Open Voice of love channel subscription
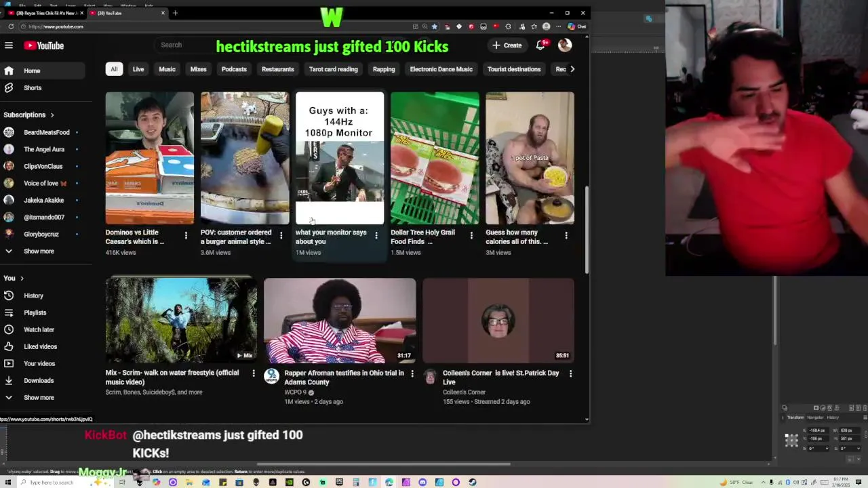The height and width of the screenshot is (488, 868). pyautogui.click(x=42, y=183)
